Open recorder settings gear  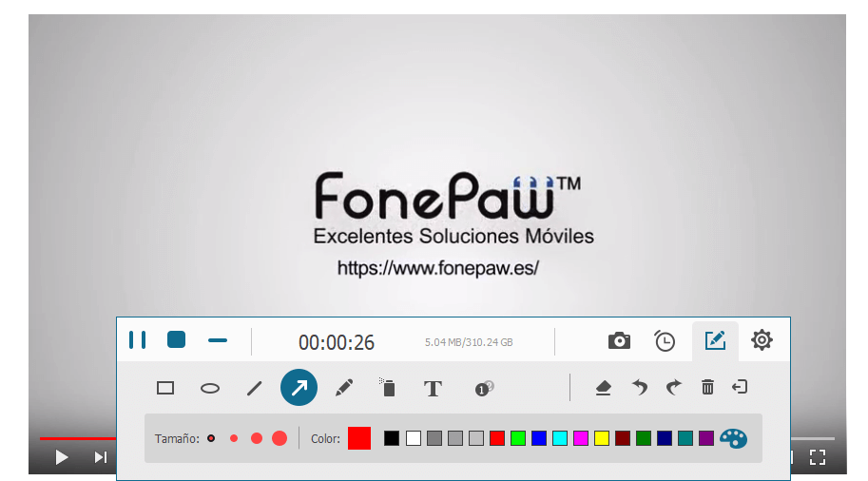pos(762,340)
